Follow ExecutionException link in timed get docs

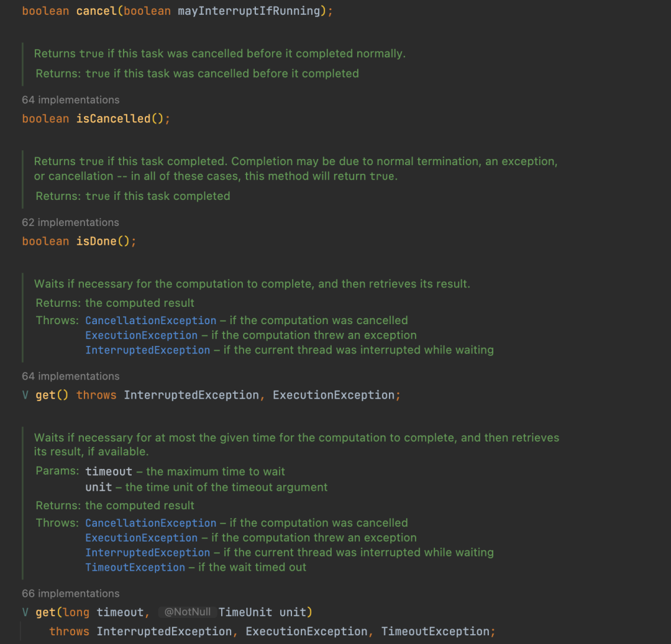click(x=141, y=538)
